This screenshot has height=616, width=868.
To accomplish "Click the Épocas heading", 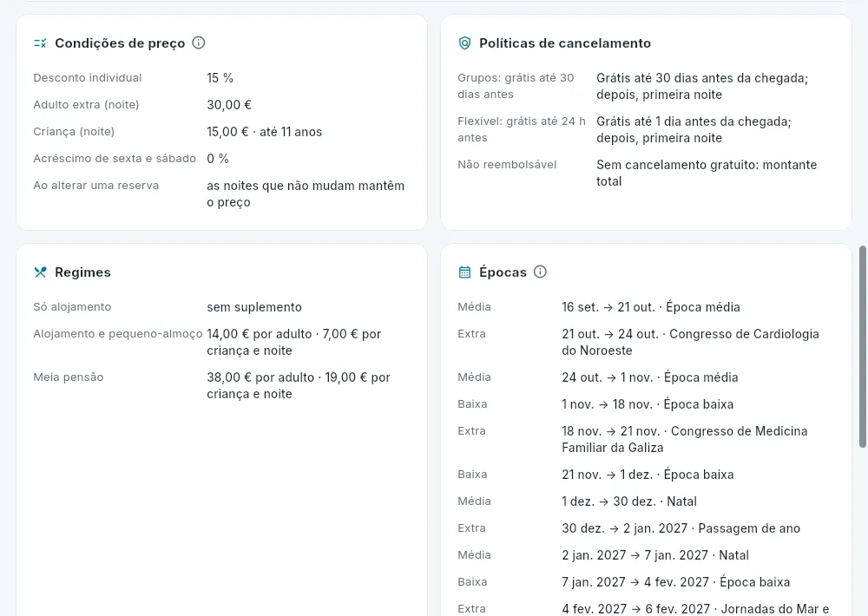I will click(503, 272).
